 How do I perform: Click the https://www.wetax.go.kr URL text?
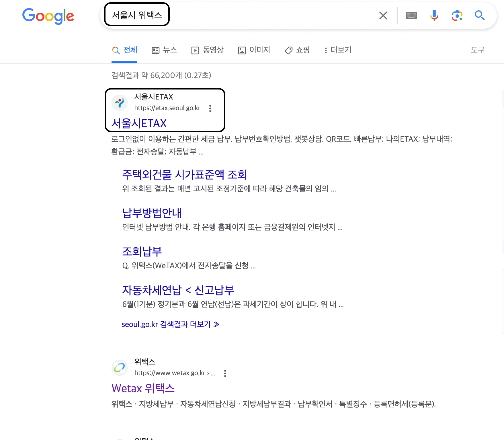(x=175, y=373)
